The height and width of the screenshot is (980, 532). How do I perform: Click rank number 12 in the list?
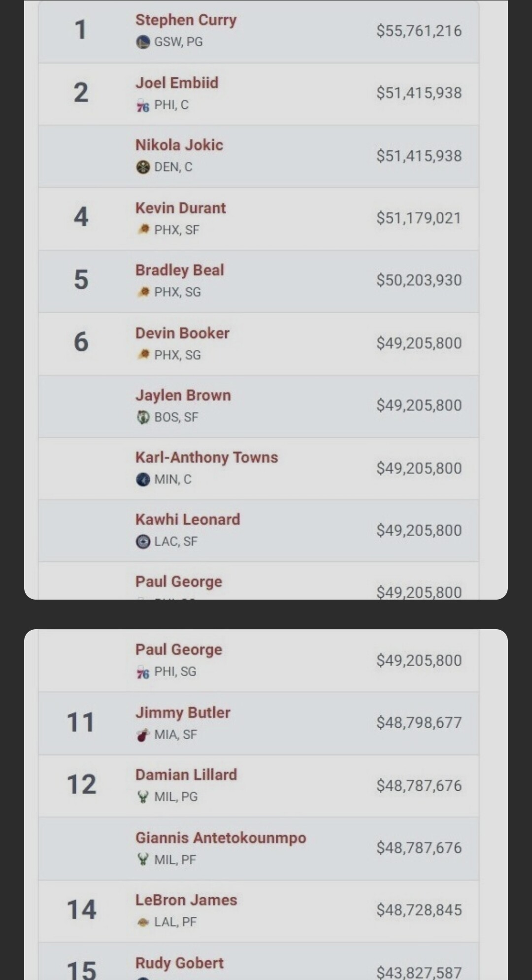(x=81, y=784)
